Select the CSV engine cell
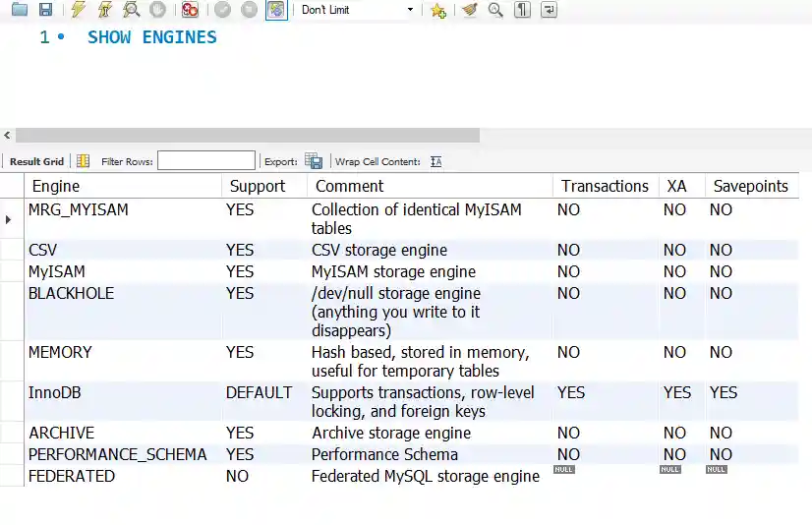 point(123,250)
